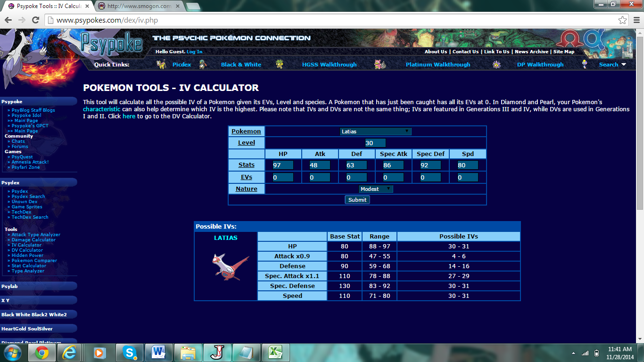Open the Chrome menu hamburger icon
The image size is (644, 362).
point(636,20)
